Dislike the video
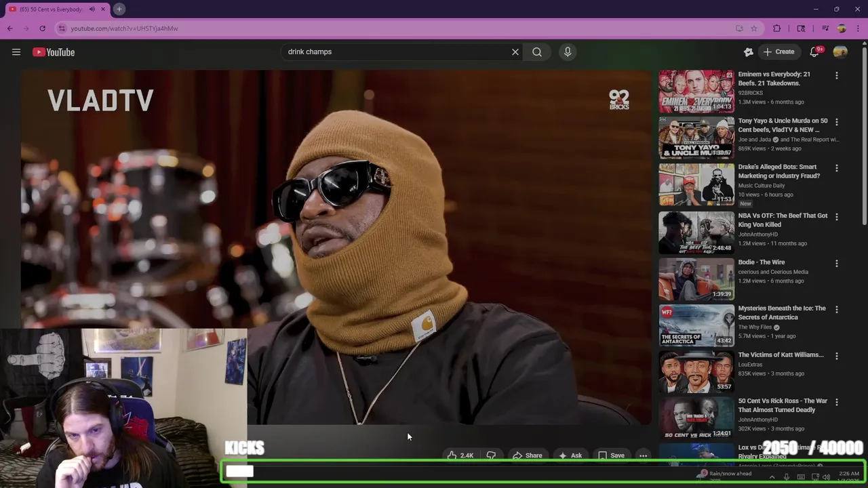This screenshot has height=488, width=868. tap(491, 455)
